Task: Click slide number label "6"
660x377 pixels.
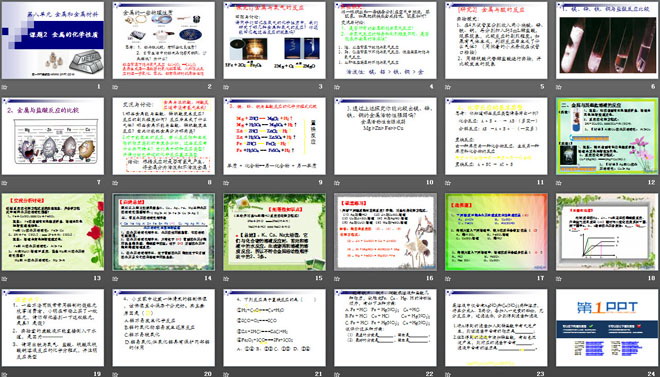Action: pos(653,87)
